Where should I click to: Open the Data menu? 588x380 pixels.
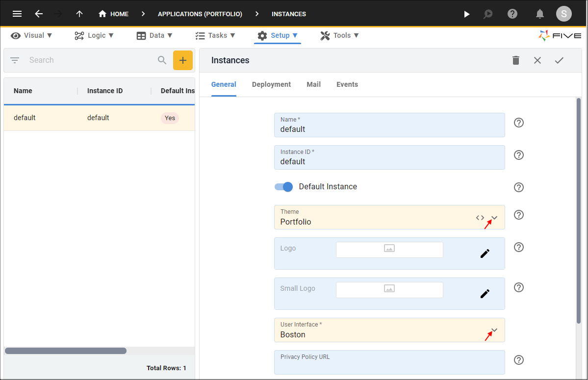tap(154, 36)
